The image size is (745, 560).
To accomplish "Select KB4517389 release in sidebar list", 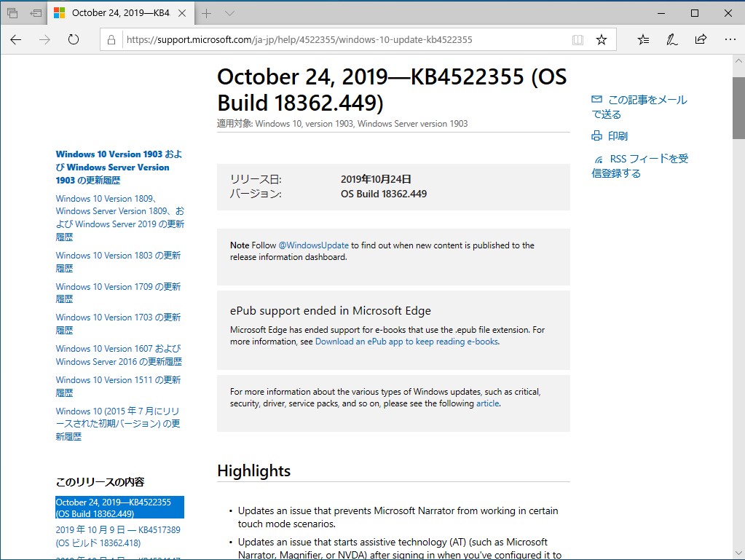I will [118, 536].
